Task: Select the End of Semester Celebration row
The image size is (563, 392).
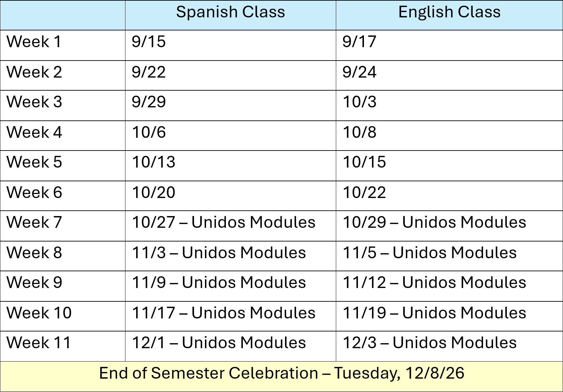Action: coord(281,376)
